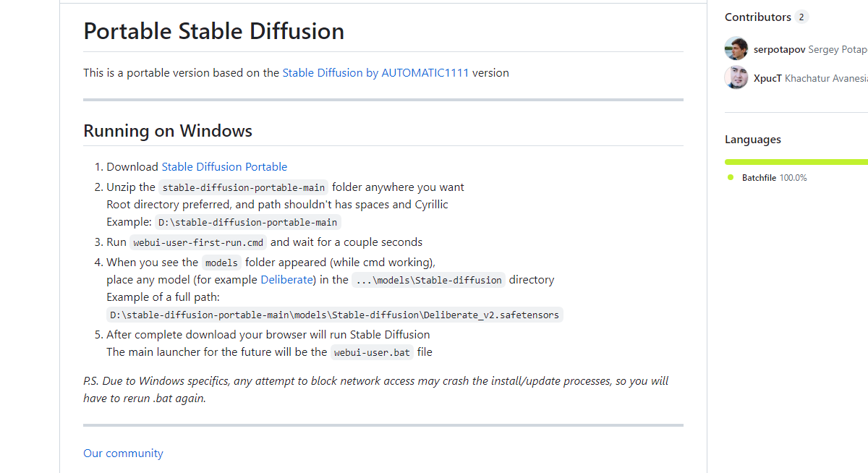This screenshot has width=868, height=473.
Task: Click XpucT's avatar picture
Action: point(736,77)
